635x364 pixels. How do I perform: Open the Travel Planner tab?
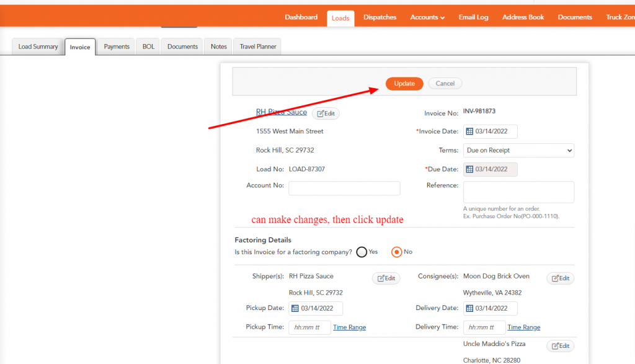258,47
